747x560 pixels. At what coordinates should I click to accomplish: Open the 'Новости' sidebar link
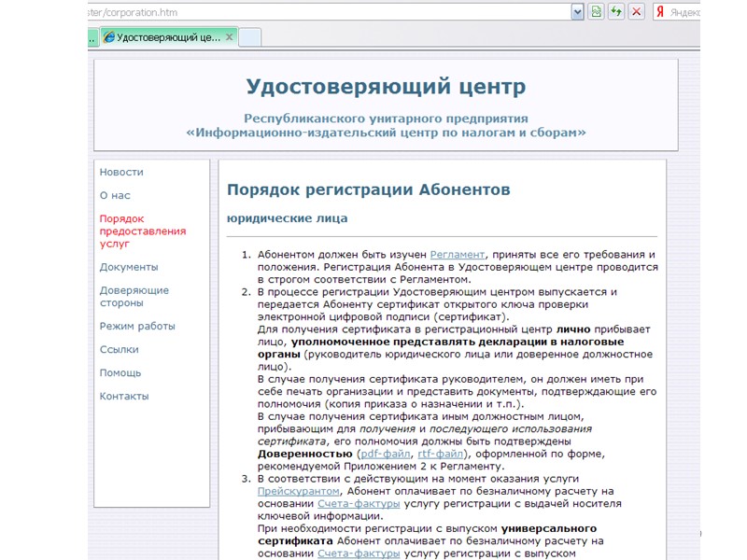pos(121,172)
